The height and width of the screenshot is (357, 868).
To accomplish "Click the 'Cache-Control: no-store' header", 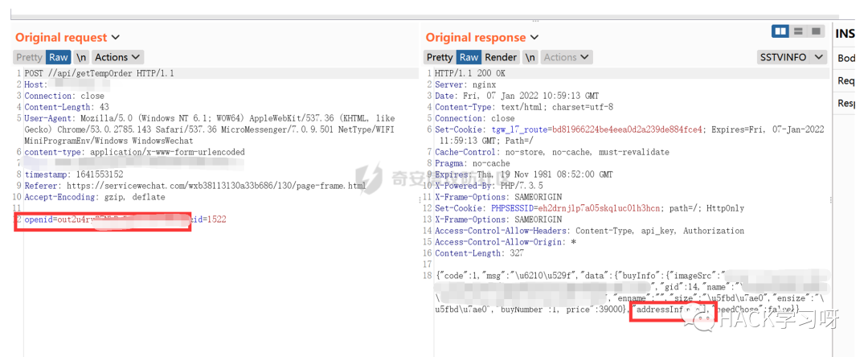I will pyautogui.click(x=552, y=152).
